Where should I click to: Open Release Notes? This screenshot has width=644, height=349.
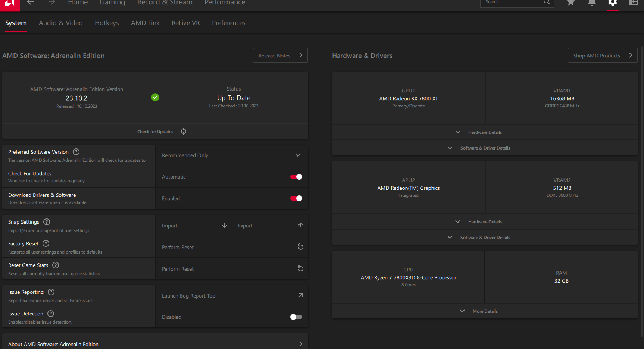pyautogui.click(x=280, y=55)
